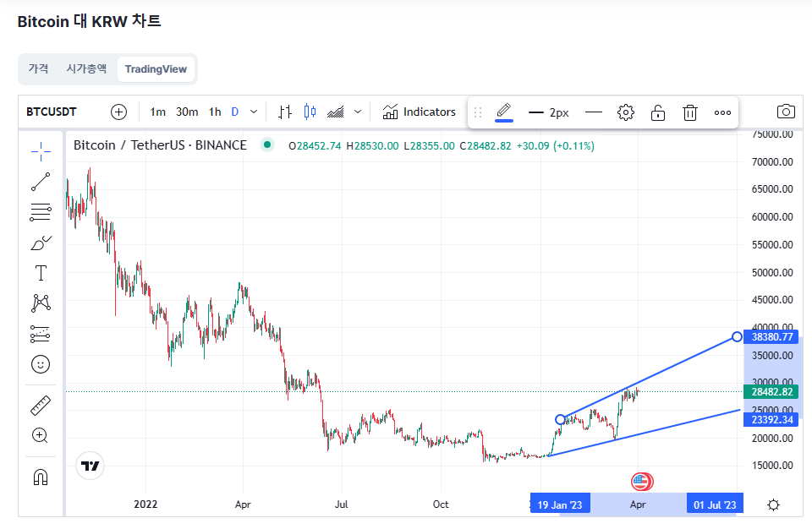Open the 시가총액 tab

click(x=86, y=68)
